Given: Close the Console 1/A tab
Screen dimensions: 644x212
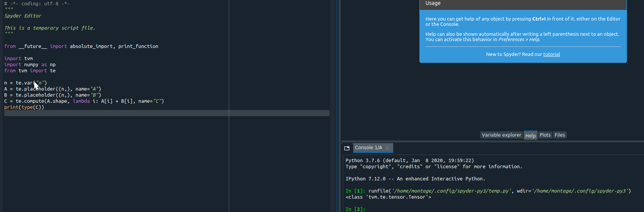Looking at the screenshot, I should [x=387, y=148].
